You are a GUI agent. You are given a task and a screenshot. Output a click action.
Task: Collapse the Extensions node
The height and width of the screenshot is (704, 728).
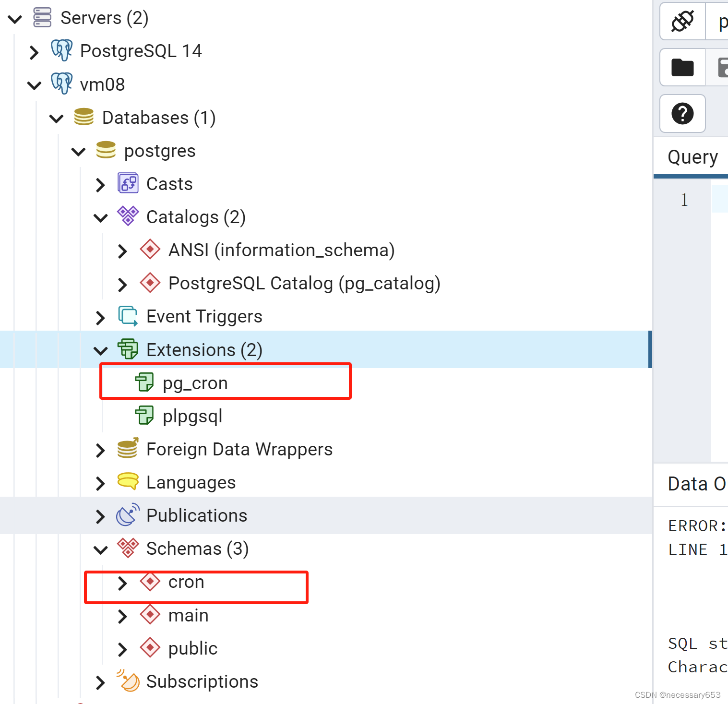(x=101, y=350)
